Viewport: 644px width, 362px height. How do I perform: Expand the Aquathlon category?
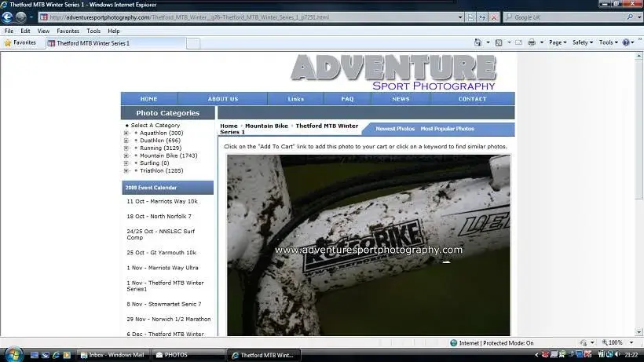126,133
